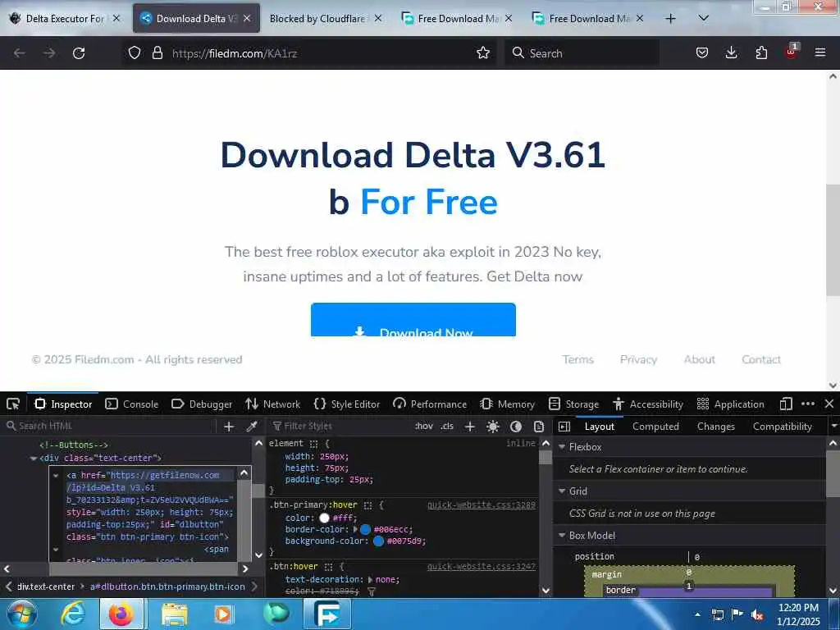Switch to the Console panel

pyautogui.click(x=132, y=404)
